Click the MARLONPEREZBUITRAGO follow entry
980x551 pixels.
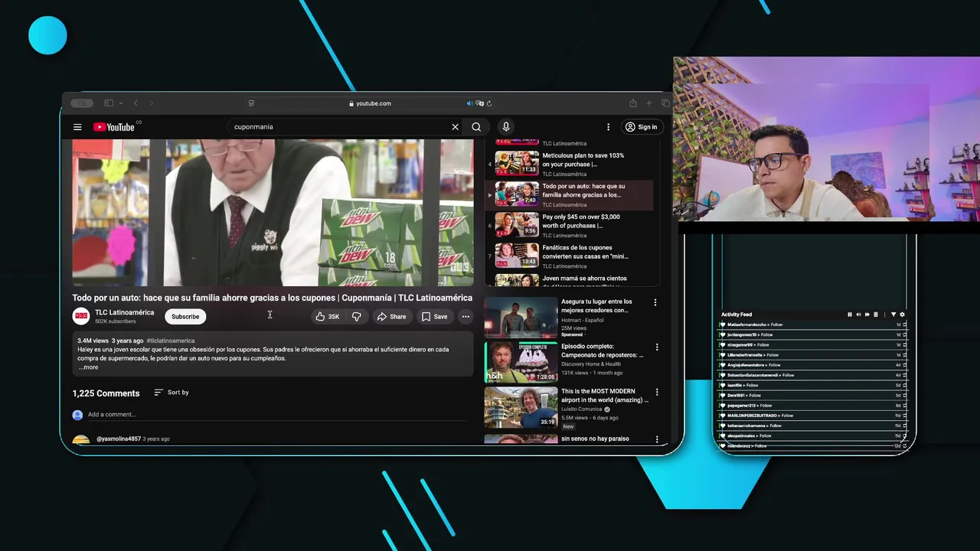[x=813, y=416]
